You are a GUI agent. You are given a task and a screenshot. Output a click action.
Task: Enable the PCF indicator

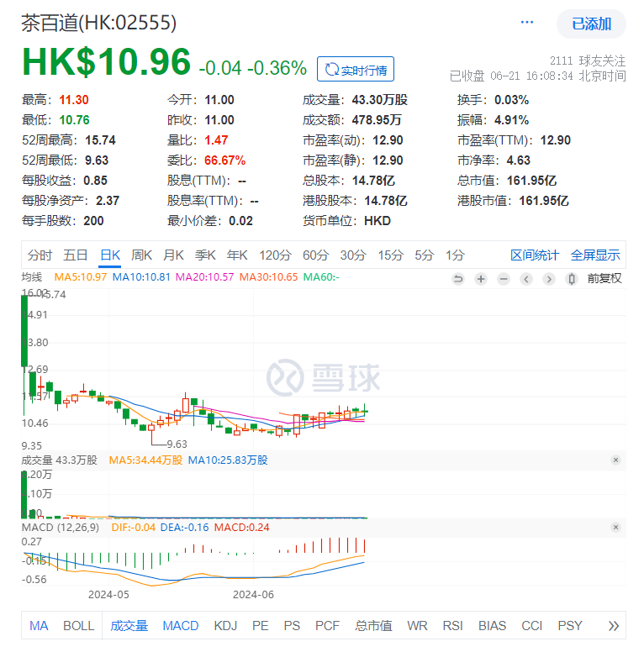tap(327, 626)
